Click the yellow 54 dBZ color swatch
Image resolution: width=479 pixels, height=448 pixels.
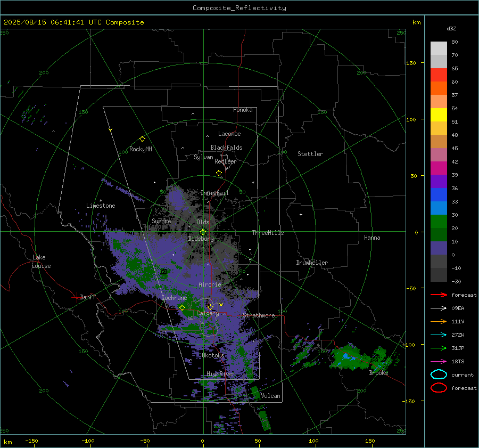(x=439, y=115)
